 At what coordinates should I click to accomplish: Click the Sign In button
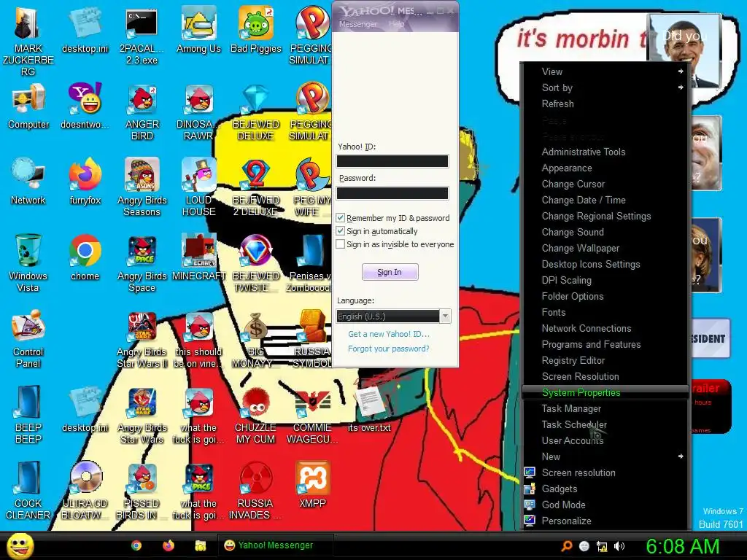(x=390, y=272)
